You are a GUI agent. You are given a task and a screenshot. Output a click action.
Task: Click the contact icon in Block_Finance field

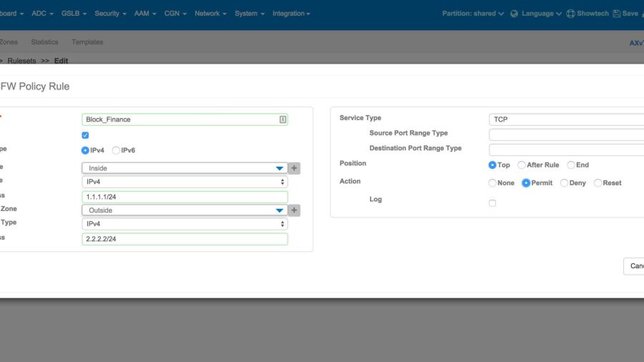283,119
